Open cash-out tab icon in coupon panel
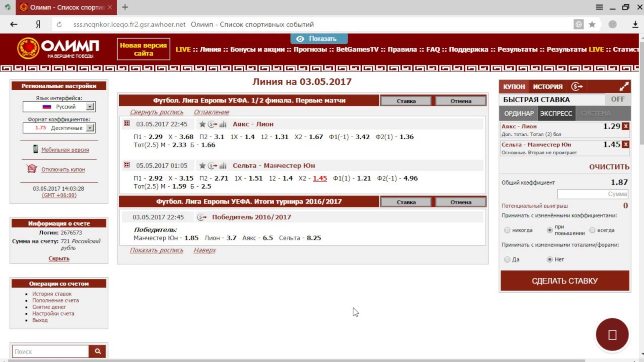Image resolution: width=644 pixels, height=362 pixels. pos(577,86)
